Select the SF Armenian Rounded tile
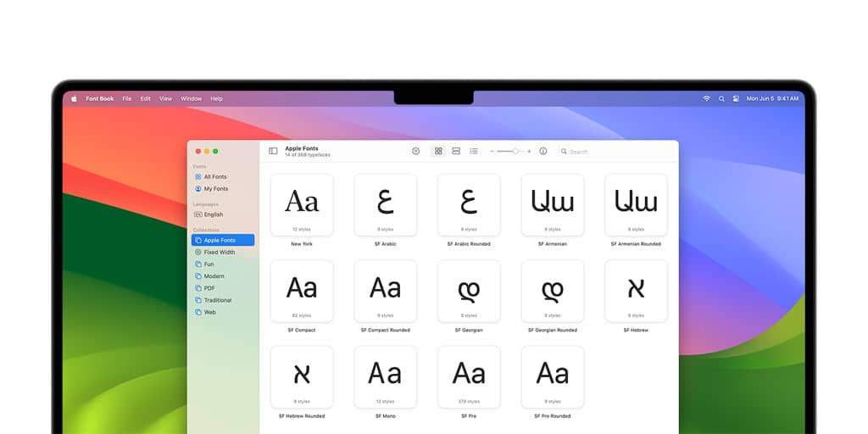 point(636,205)
